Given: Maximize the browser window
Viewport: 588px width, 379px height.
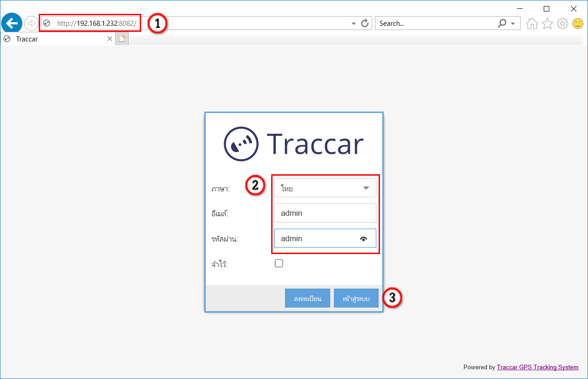Looking at the screenshot, I should tap(546, 8).
